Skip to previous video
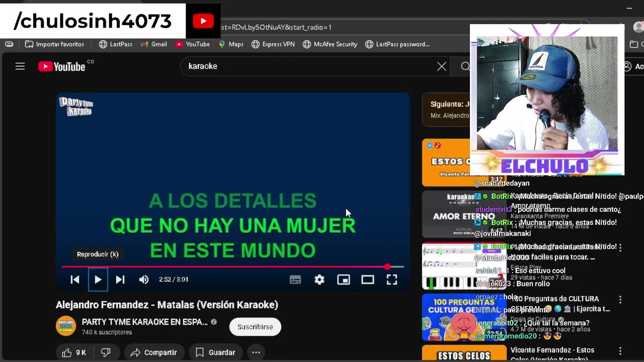 (74, 280)
